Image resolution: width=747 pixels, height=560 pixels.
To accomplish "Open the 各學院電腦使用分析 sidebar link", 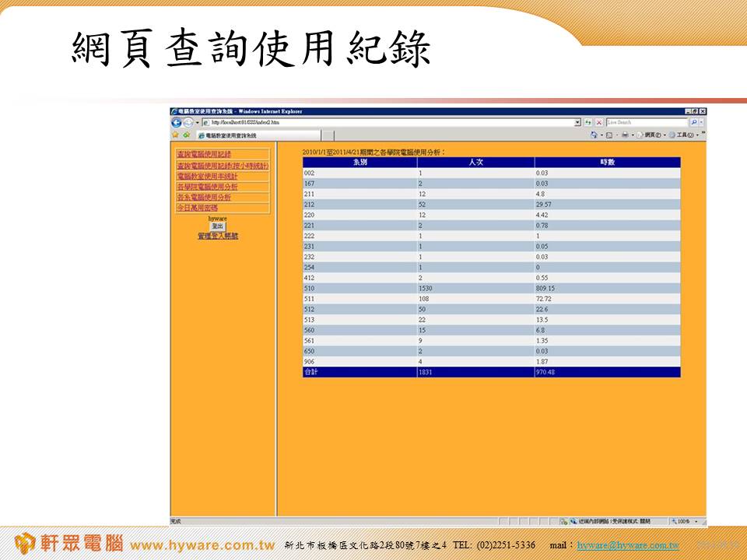I will [x=207, y=187].
